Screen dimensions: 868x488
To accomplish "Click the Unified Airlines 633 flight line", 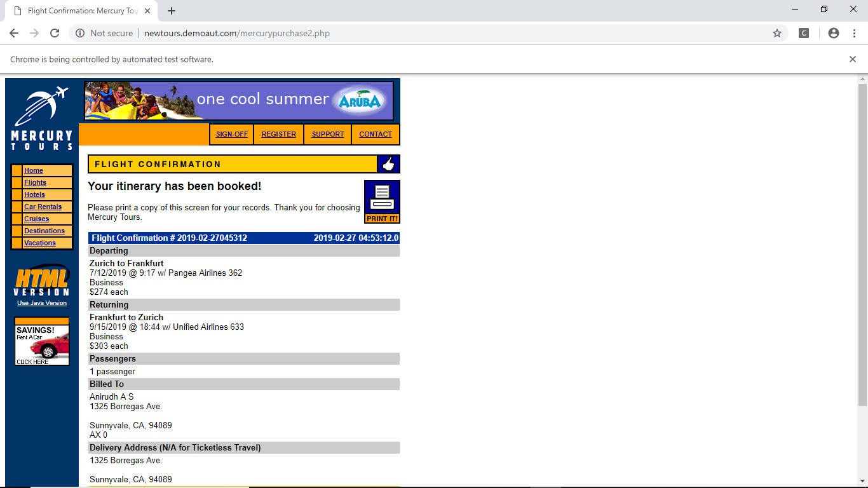I will [166, 327].
